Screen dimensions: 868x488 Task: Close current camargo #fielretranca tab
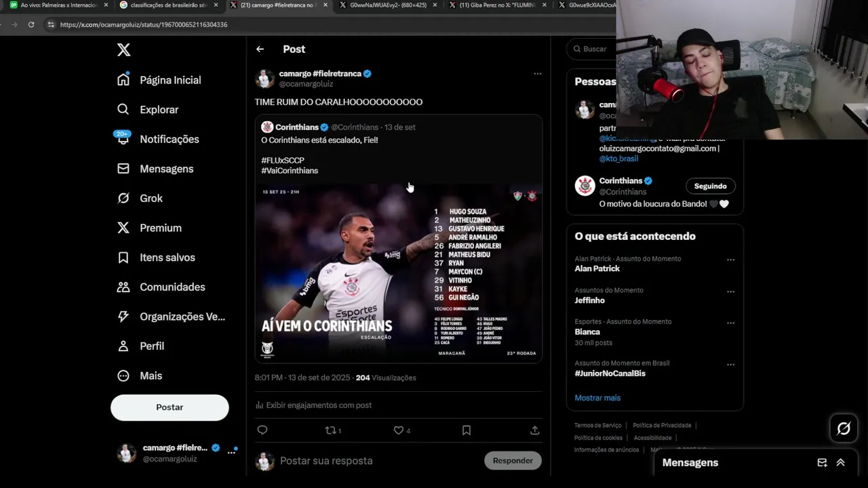point(325,5)
